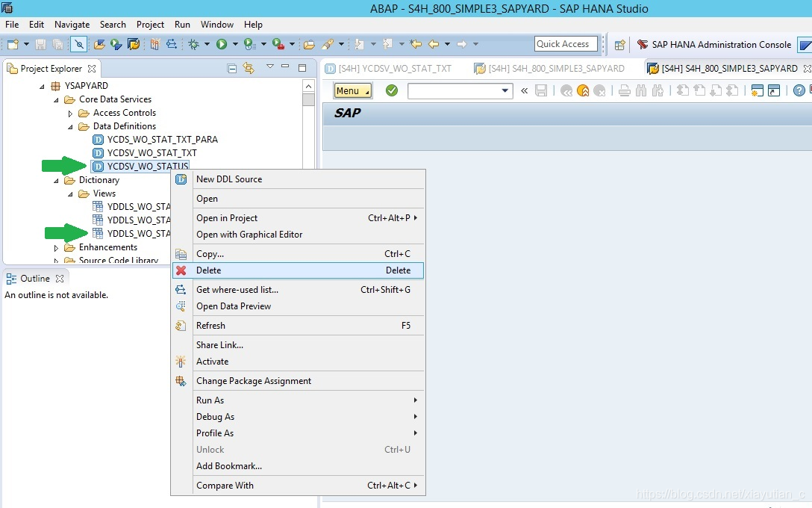Viewport: 812px width, 508px height.
Task: Collapse the Dictionary folder
Action: (x=56, y=180)
